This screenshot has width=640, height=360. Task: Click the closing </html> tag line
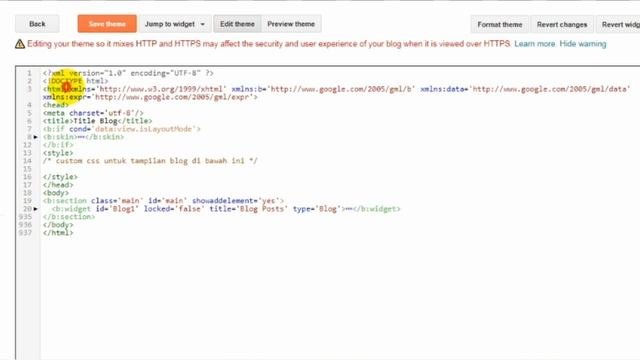click(x=58, y=233)
